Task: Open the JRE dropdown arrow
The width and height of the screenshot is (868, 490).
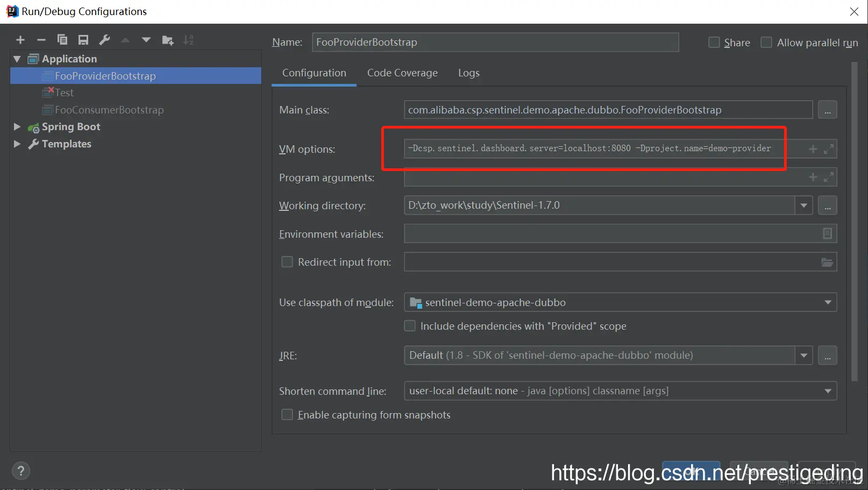Action: tap(804, 356)
